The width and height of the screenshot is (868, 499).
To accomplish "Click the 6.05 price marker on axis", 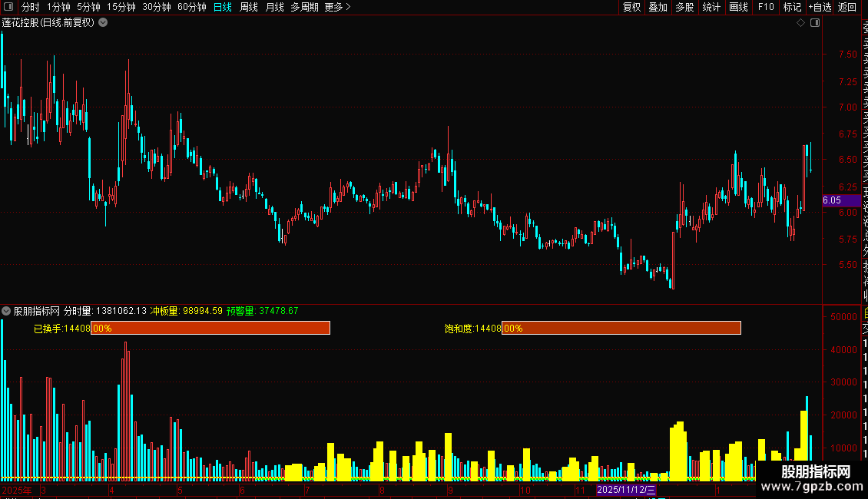I will (841, 200).
